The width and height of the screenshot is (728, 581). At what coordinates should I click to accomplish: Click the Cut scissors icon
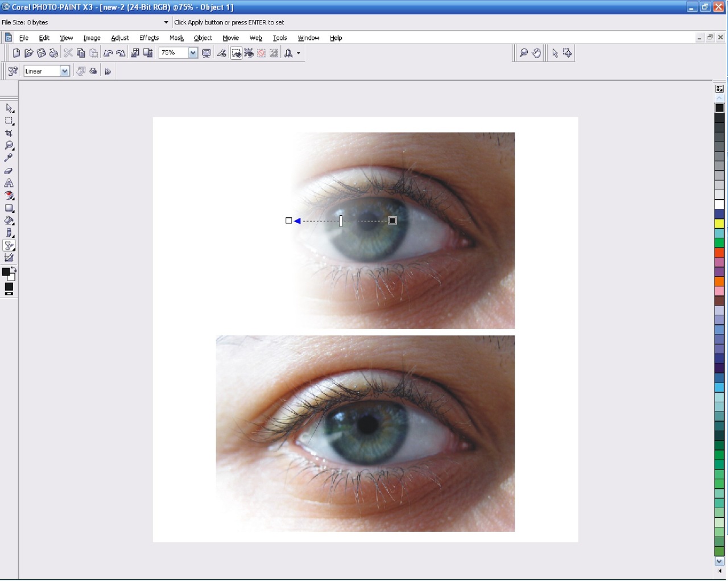click(68, 53)
